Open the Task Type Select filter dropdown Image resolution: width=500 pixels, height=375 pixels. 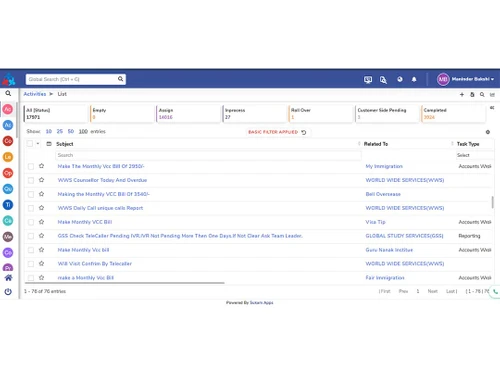tap(474, 155)
